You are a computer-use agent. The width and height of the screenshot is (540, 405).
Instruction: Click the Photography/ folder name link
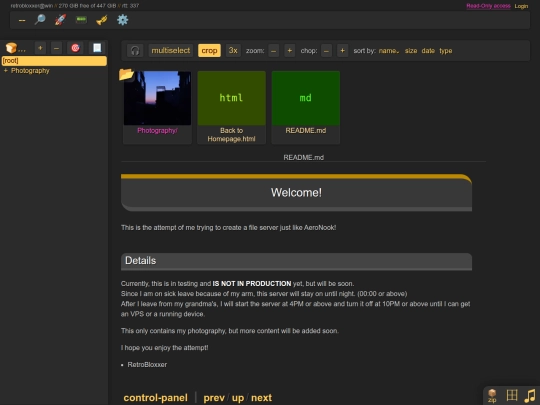157,131
